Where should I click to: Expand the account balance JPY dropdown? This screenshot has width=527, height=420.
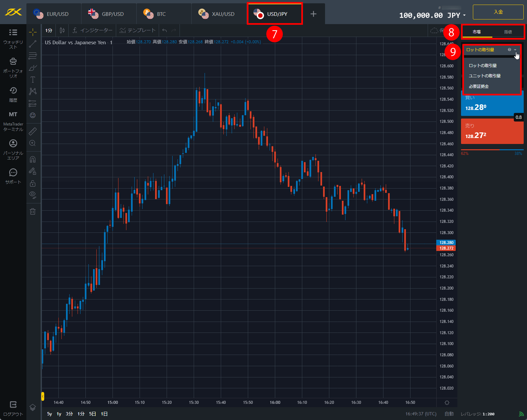pyautogui.click(x=464, y=15)
